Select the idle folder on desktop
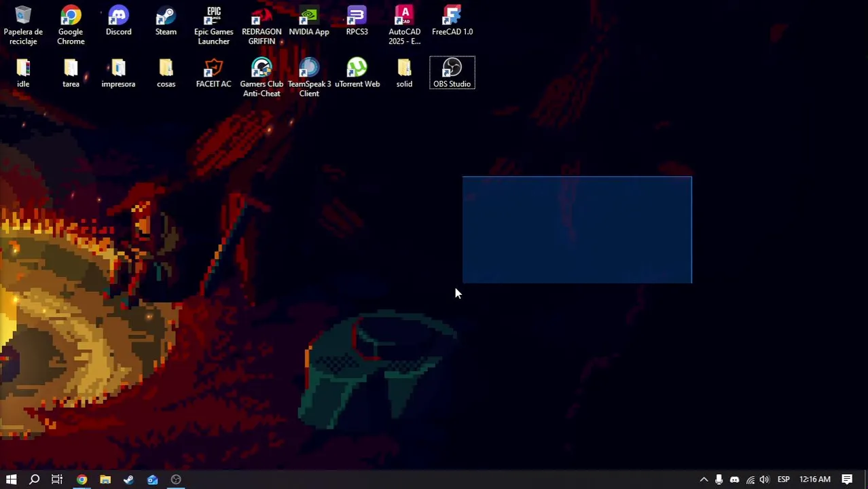 coord(23,73)
